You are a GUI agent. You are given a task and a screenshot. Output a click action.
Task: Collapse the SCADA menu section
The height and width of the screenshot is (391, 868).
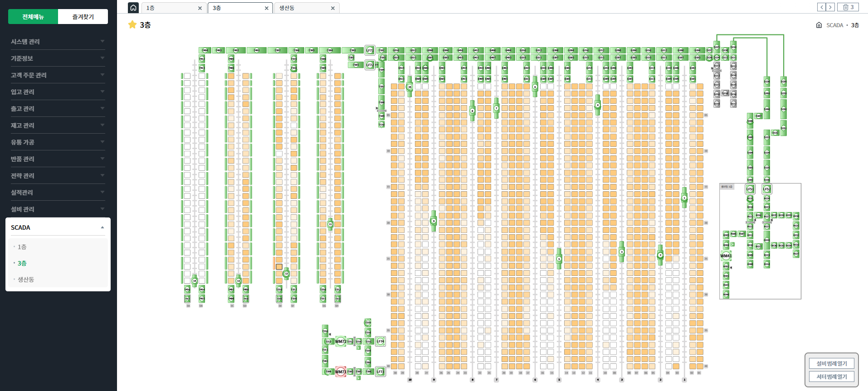point(58,227)
